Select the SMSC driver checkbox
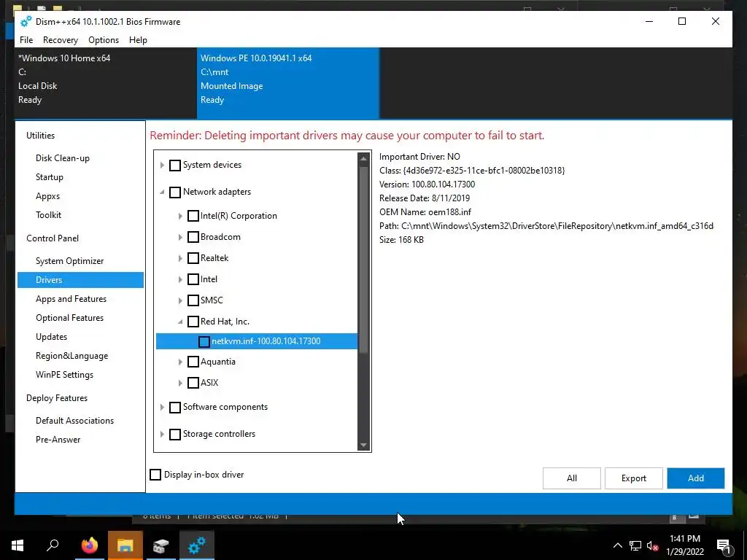The height and width of the screenshot is (560, 747). click(x=193, y=300)
